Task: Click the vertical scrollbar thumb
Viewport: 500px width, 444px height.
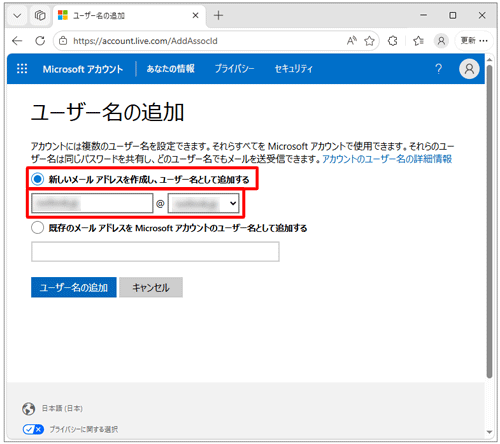Action: coord(489,222)
